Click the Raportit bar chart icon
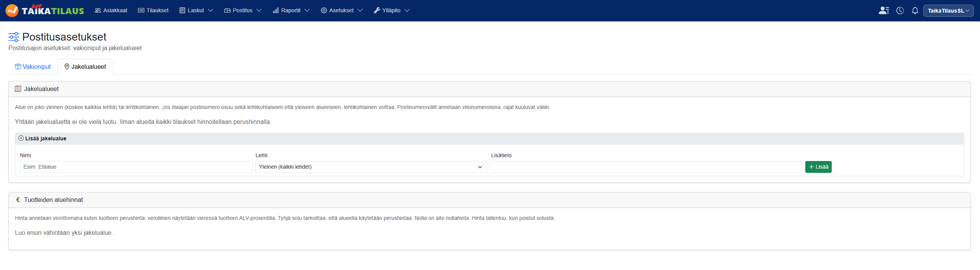This screenshot has height=270, width=980. [276, 10]
